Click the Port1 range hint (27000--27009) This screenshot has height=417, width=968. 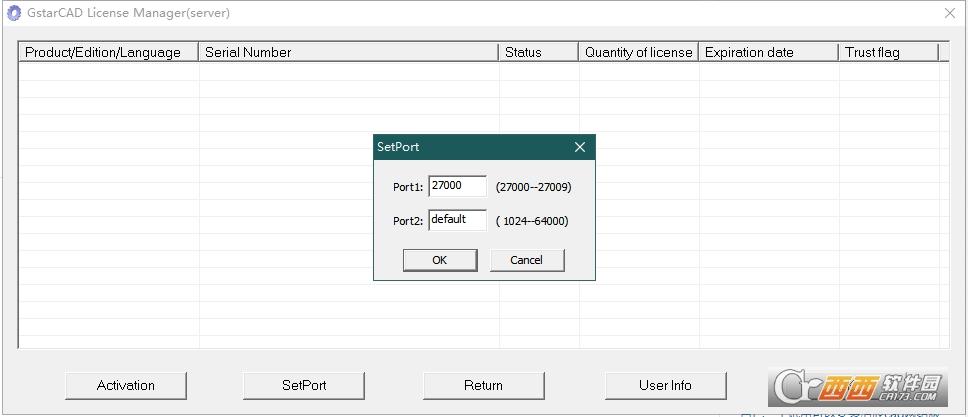click(x=534, y=187)
